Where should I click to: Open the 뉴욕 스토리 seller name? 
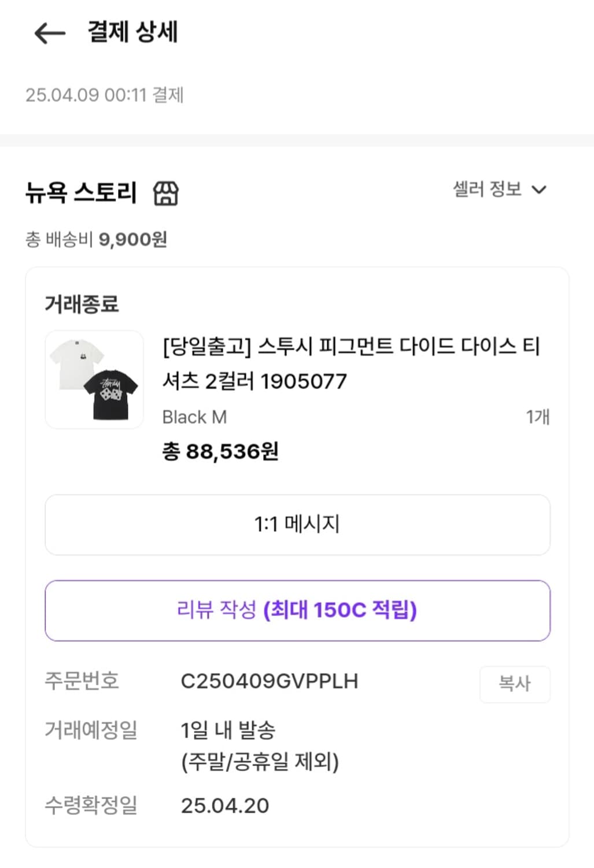[x=81, y=193]
